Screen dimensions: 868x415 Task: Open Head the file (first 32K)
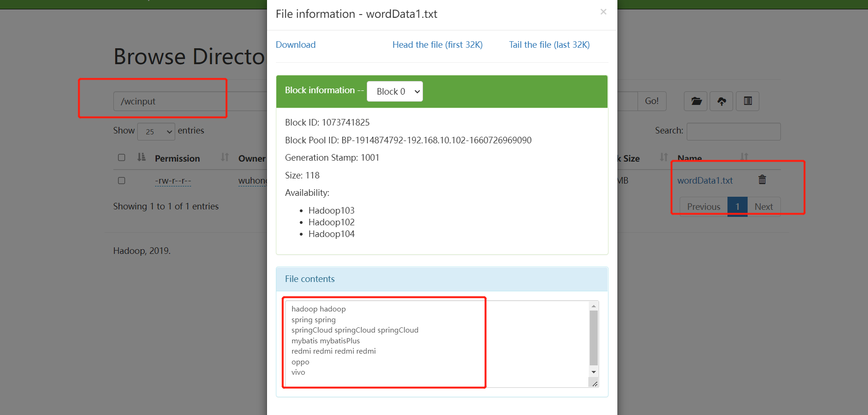point(438,45)
